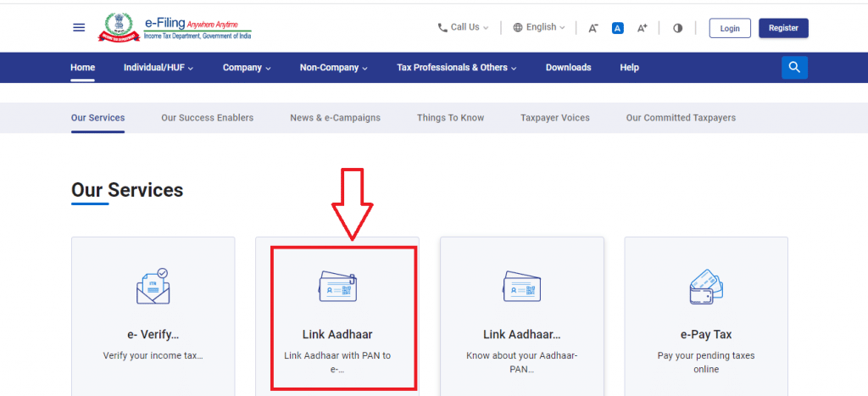Switch to News & e-Campaigns tab

pos(336,118)
